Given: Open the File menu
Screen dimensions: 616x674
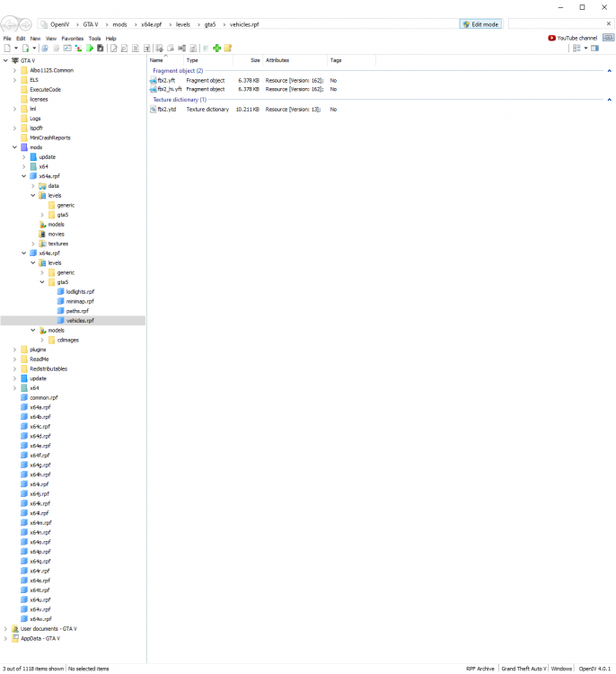Looking at the screenshot, I should point(7,39).
